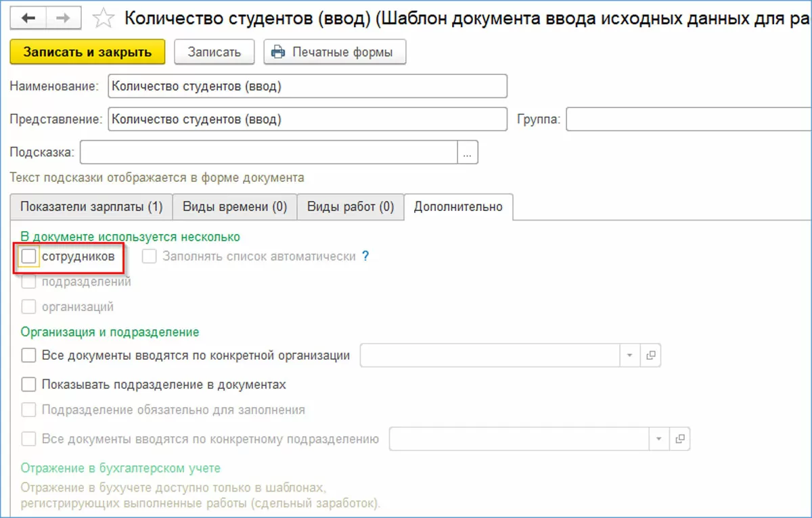
Task: Focus the Группа input field
Action: (x=688, y=119)
